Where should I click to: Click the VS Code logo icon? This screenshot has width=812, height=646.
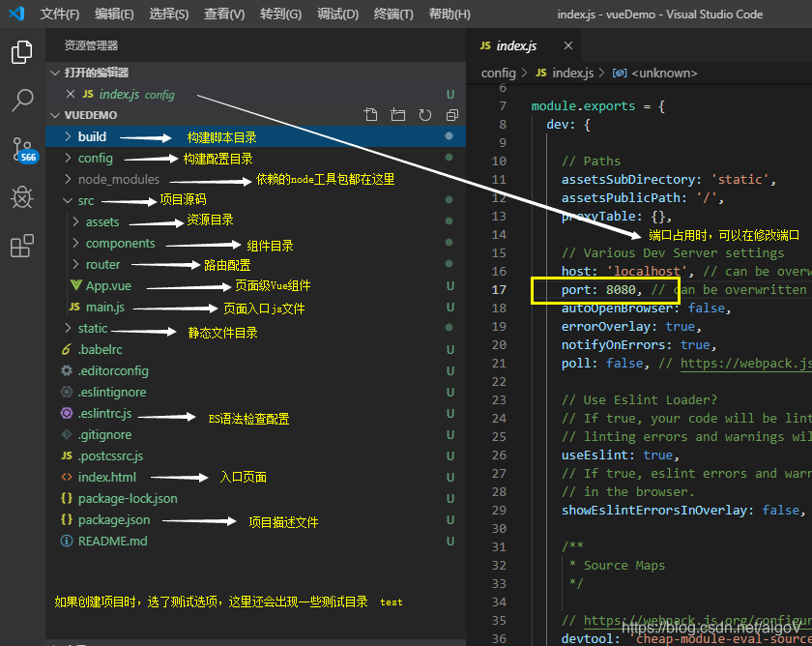(x=16, y=14)
